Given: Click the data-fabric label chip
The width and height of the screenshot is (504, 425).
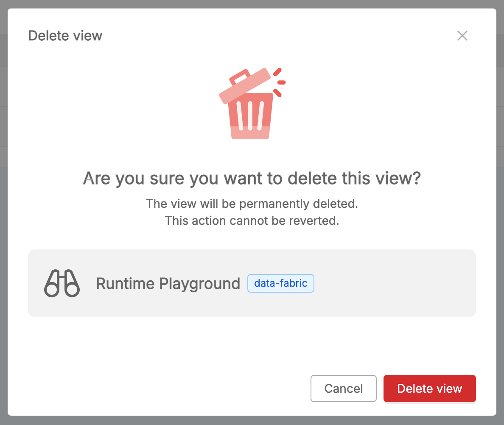Looking at the screenshot, I should pyautogui.click(x=280, y=283).
